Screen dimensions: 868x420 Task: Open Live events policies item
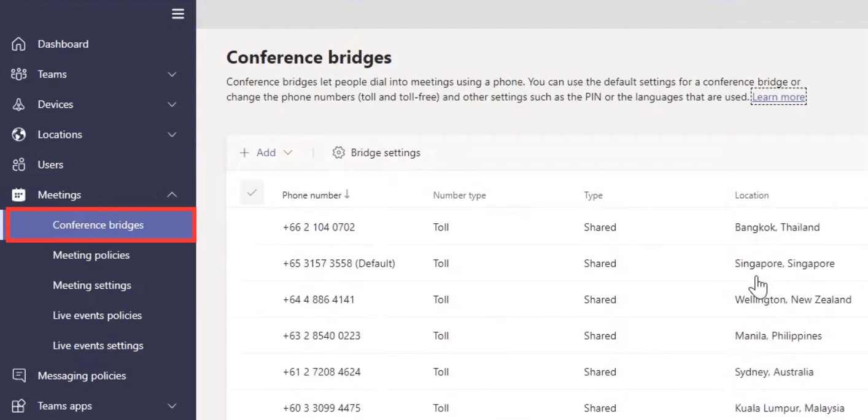pos(97,315)
